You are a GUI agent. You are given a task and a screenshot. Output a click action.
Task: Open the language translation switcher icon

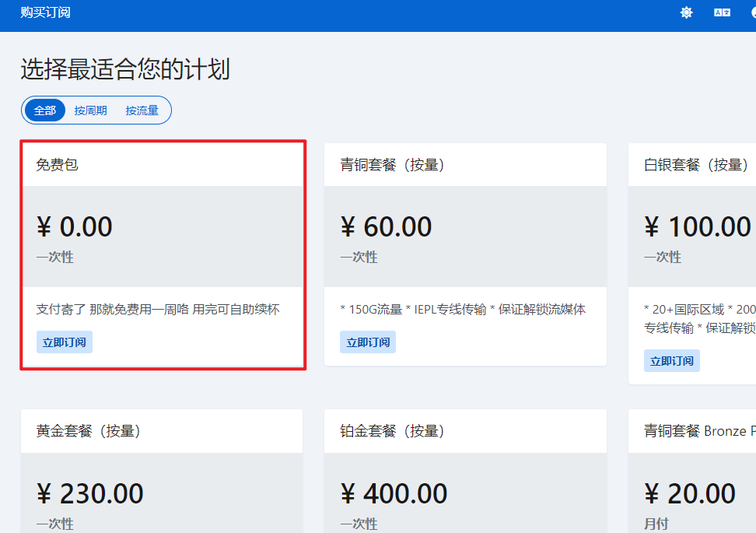tap(722, 12)
